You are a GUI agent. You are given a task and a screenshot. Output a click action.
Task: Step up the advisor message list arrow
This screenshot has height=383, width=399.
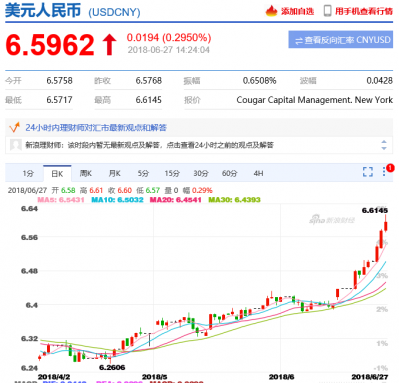384,142
